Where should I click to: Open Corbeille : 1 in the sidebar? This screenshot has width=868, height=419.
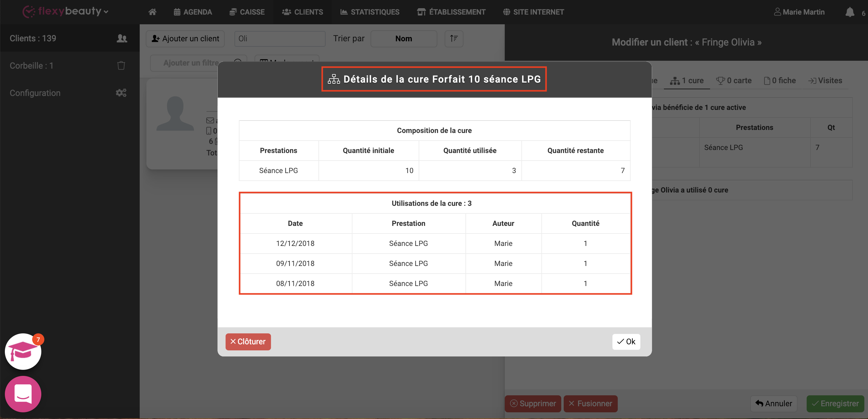pyautogui.click(x=70, y=65)
